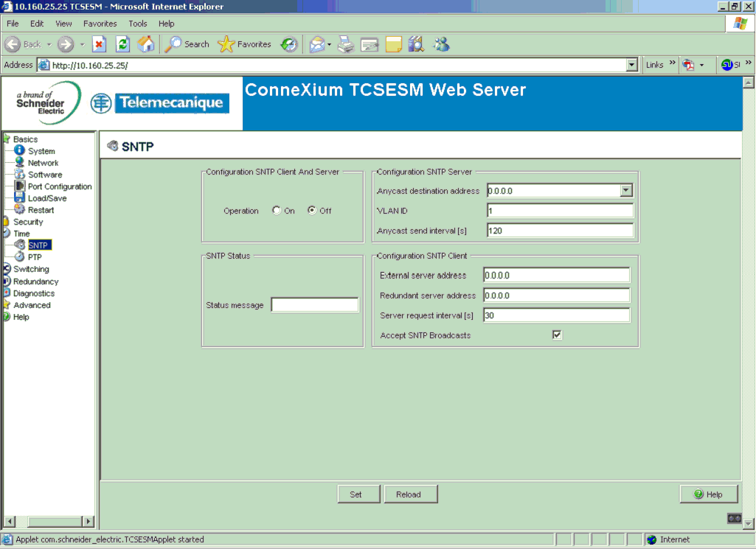The image size is (756, 549).
Task: Expand the Links toolbar chevron
Action: (672, 63)
